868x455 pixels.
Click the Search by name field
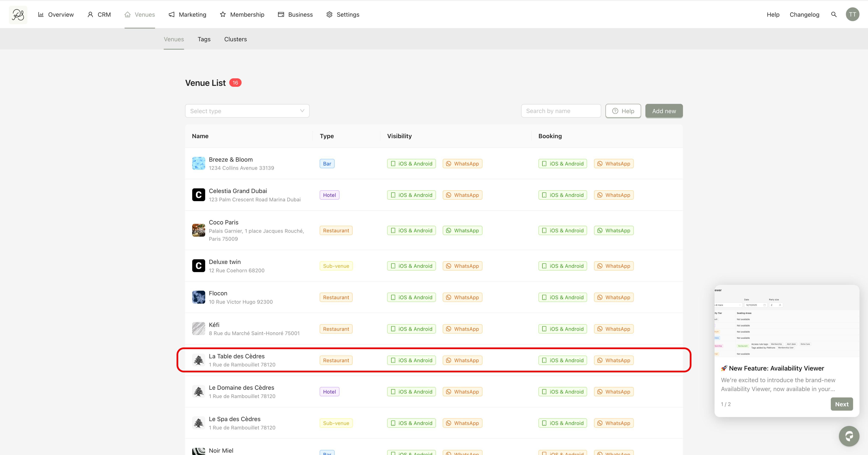pos(561,111)
